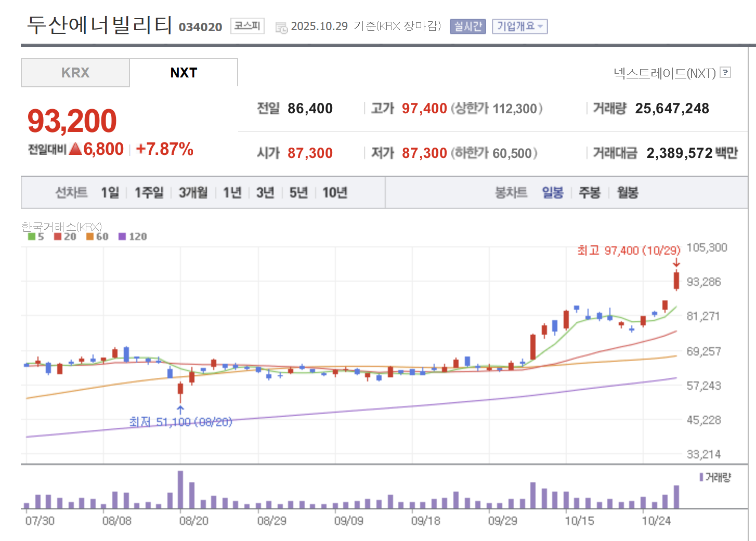Click the 하한가 60,500 text

(494, 153)
